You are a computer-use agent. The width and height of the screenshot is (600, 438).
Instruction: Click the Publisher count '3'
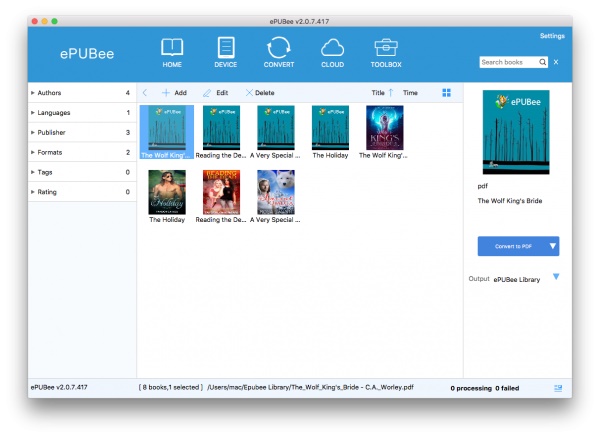128,132
